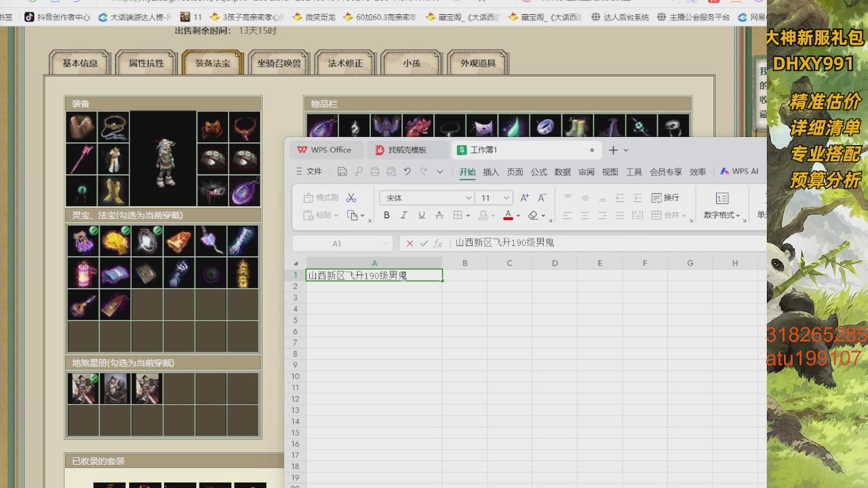This screenshot has width=868, height=488.
Task: Open the 文件 file menu
Action: click(x=309, y=172)
